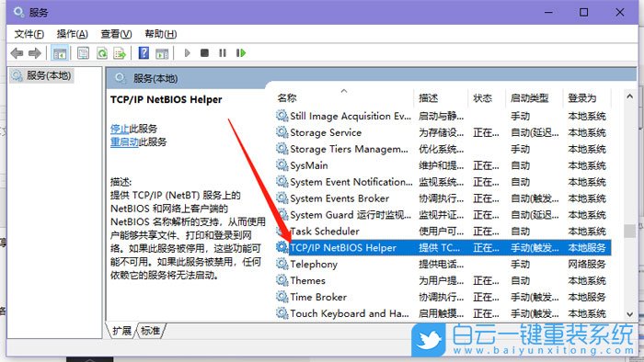Click the Forward arrow toolbar icon
The width and height of the screenshot is (644, 362).
[35, 53]
